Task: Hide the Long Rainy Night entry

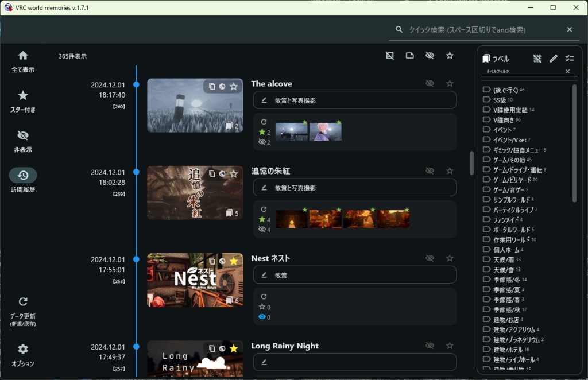Action: (430, 345)
